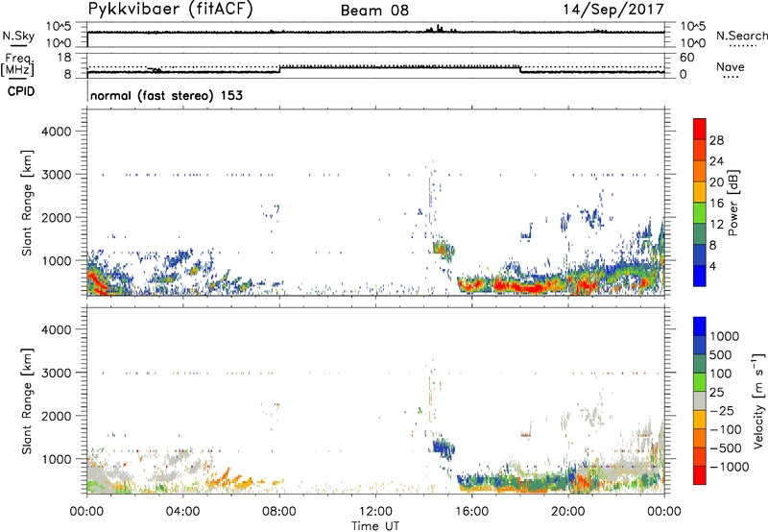The image size is (768, 532).
Task: Click the power echo patch near 15:00 at 1200 km
Action: [x=444, y=249]
